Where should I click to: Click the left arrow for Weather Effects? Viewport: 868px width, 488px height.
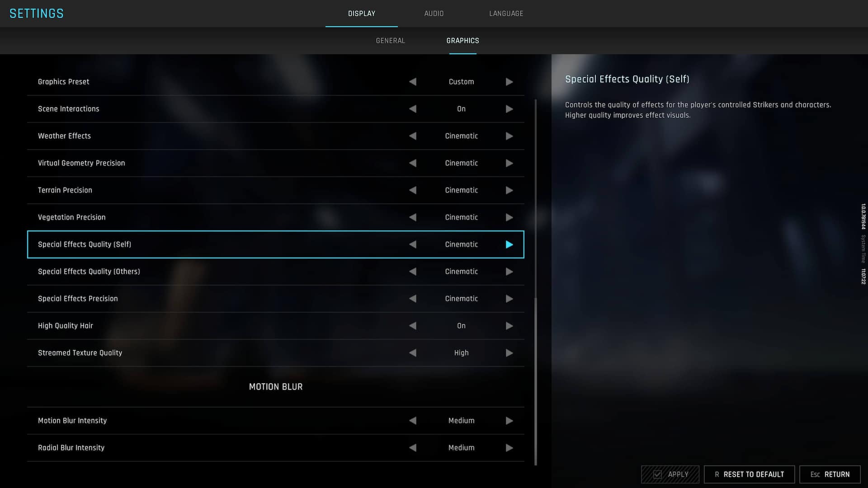(413, 136)
